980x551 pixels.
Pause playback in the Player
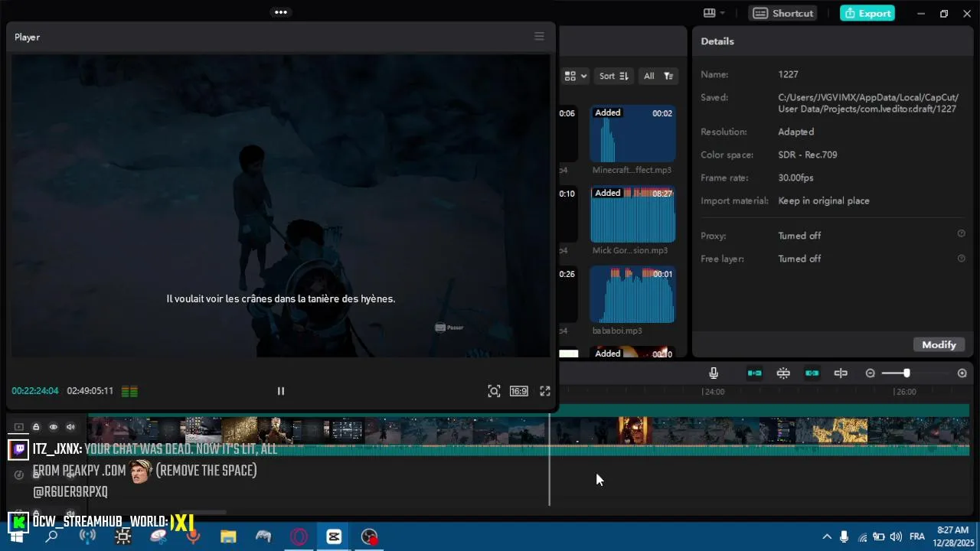[281, 391]
